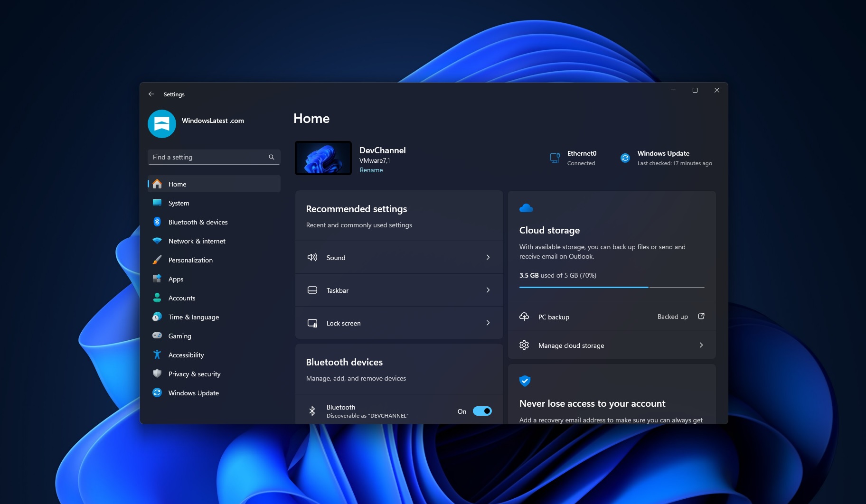
Task: Click the Privacy & security shield icon
Action: pos(157,373)
